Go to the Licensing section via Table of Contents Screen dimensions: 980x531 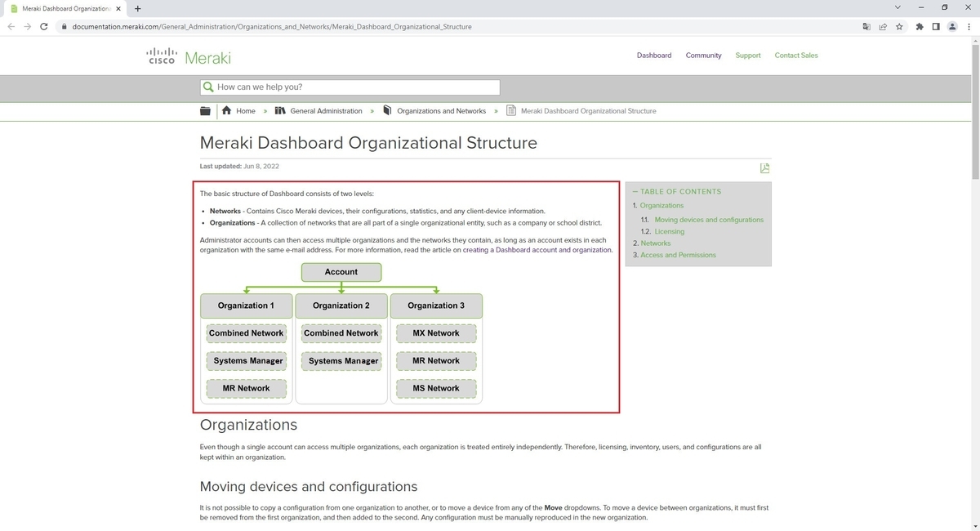coord(669,231)
